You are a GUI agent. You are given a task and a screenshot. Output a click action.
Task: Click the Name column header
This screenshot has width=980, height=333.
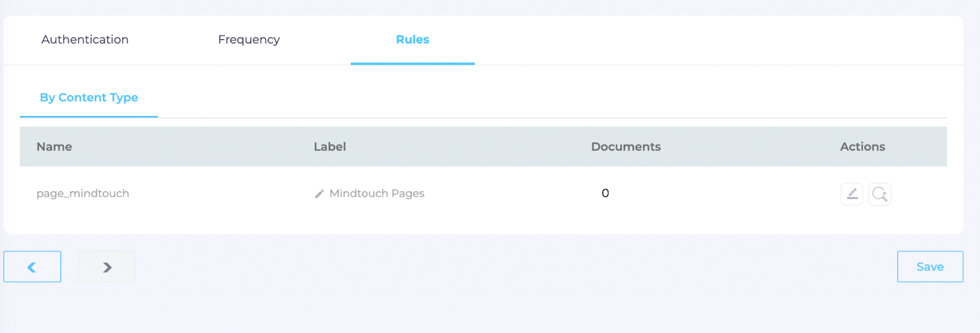click(55, 147)
